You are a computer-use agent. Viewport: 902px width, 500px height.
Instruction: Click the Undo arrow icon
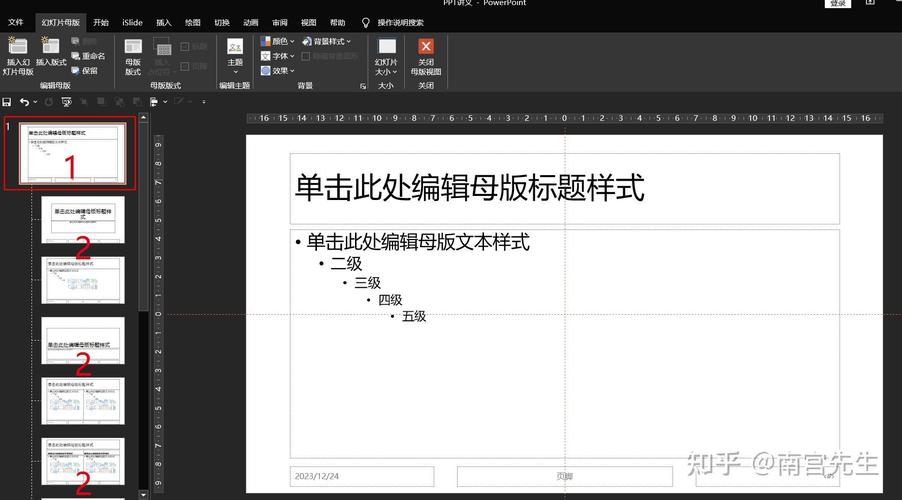[x=24, y=102]
